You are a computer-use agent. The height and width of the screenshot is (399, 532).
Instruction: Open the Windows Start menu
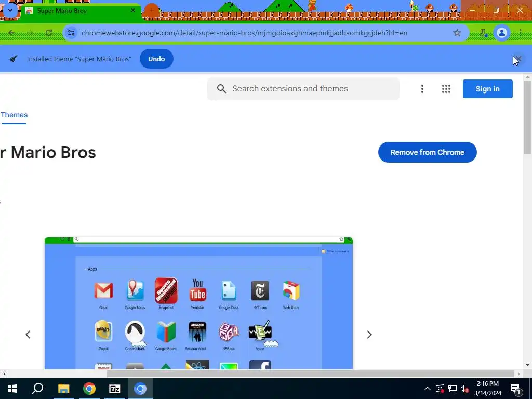12,389
